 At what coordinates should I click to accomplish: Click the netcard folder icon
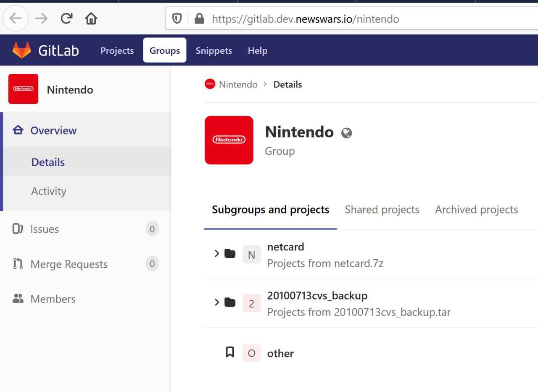tap(230, 253)
